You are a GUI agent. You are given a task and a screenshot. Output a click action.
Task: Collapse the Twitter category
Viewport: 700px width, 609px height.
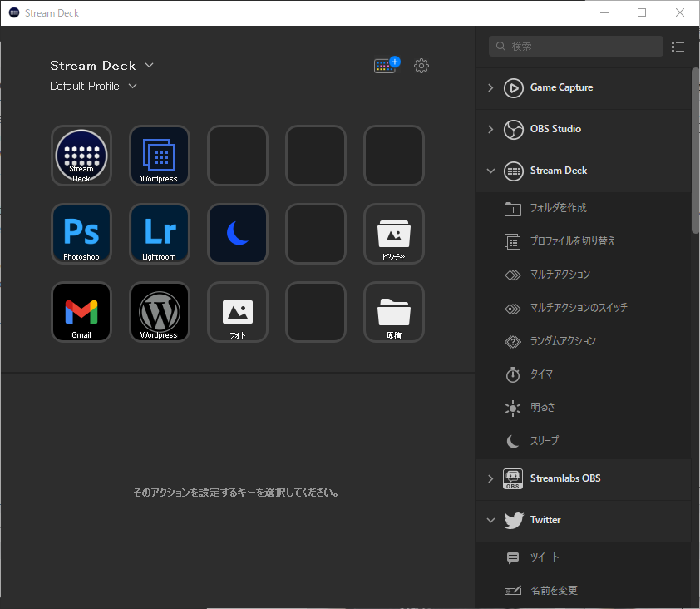click(x=490, y=520)
